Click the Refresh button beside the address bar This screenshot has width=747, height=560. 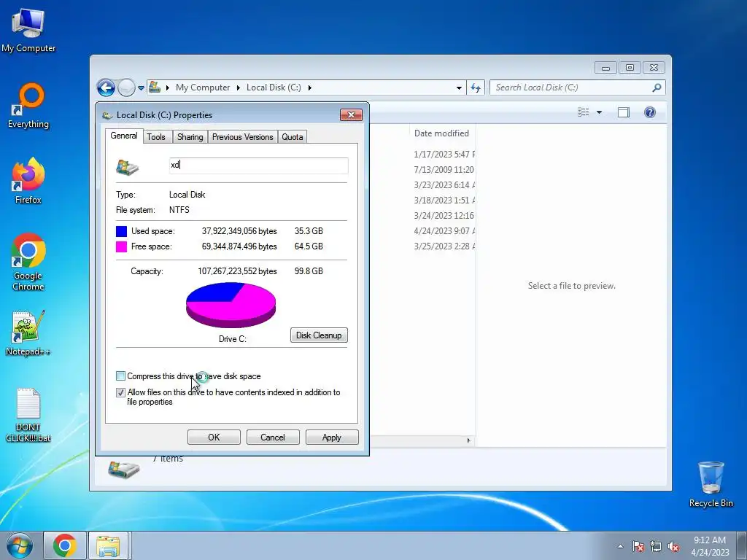[476, 87]
